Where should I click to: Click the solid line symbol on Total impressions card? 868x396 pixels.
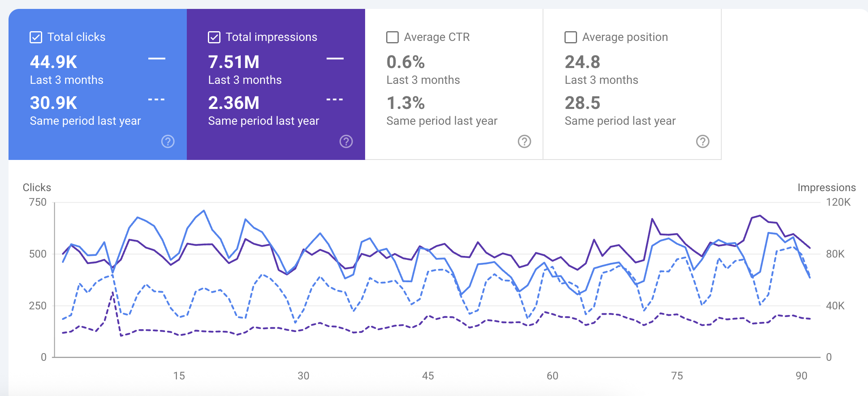pos(335,59)
